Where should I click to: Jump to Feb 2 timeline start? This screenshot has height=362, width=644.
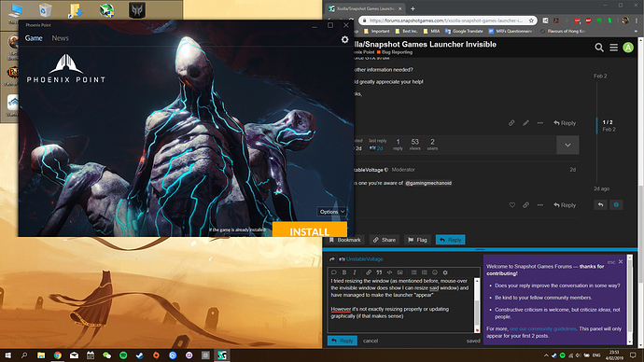[600, 76]
